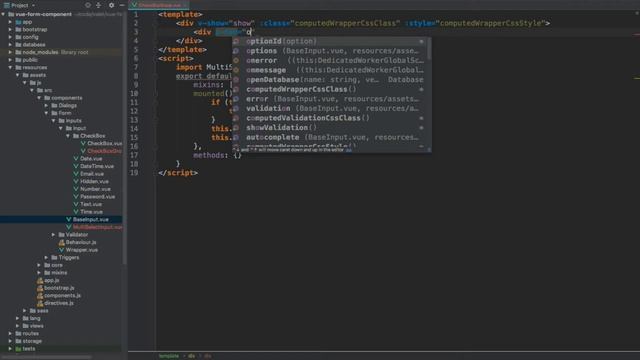Expand the sass folder
The width and height of the screenshot is (640, 360).
[x=25, y=311]
